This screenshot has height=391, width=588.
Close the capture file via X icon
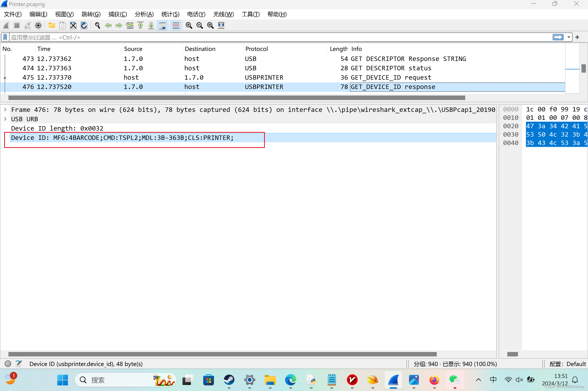(x=73, y=25)
